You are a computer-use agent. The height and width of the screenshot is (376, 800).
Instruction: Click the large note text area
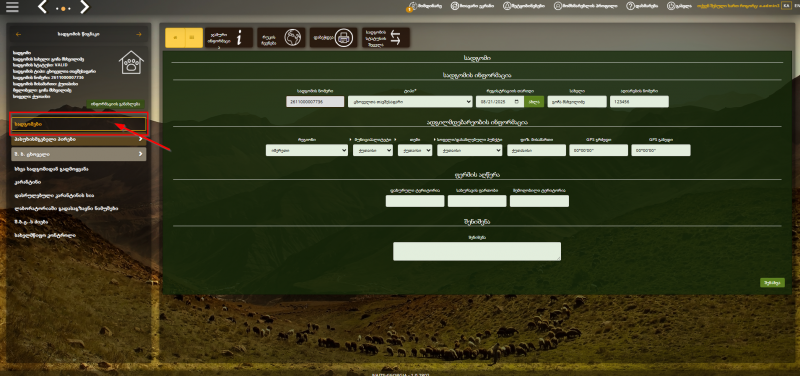[x=477, y=252]
